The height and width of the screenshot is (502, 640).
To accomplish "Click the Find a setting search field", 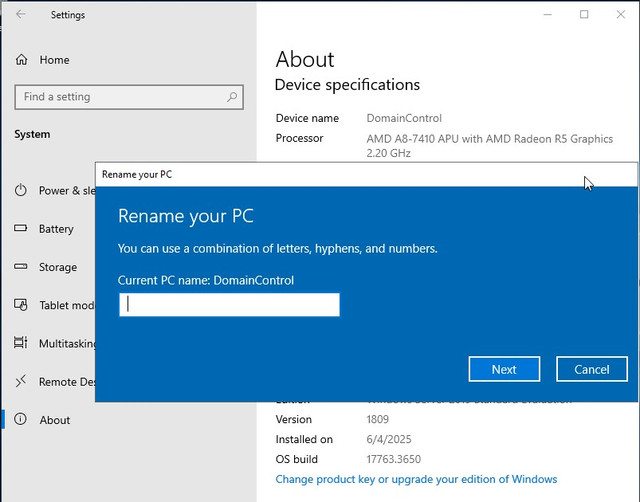I will point(129,97).
